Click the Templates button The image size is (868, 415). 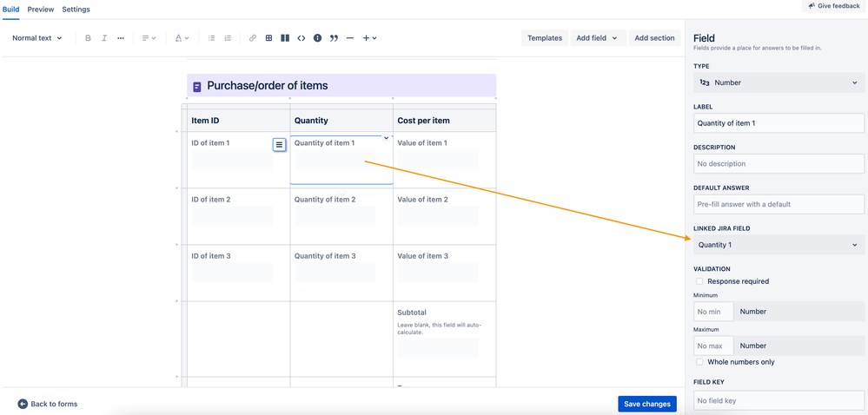pyautogui.click(x=545, y=38)
